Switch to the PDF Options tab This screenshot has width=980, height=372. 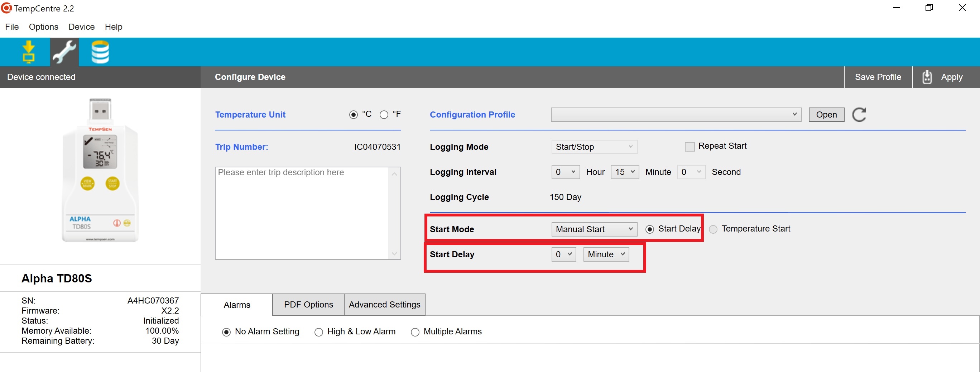coord(308,305)
